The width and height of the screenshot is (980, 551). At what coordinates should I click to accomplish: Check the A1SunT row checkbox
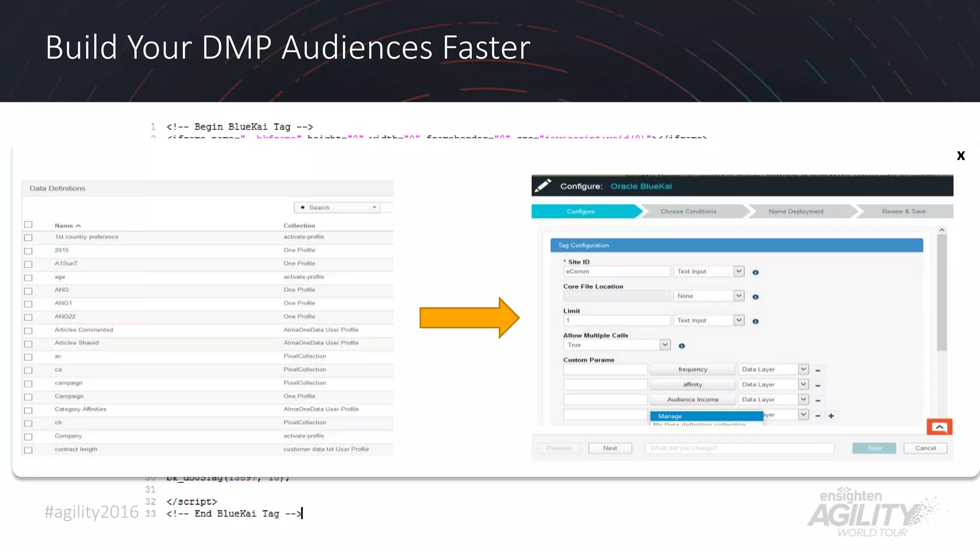click(28, 264)
